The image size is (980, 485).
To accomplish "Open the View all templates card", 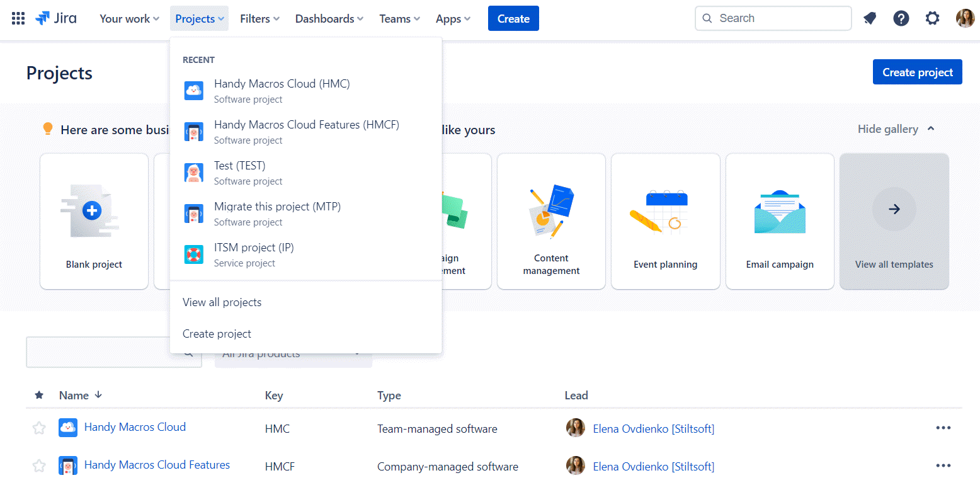I will [x=894, y=221].
